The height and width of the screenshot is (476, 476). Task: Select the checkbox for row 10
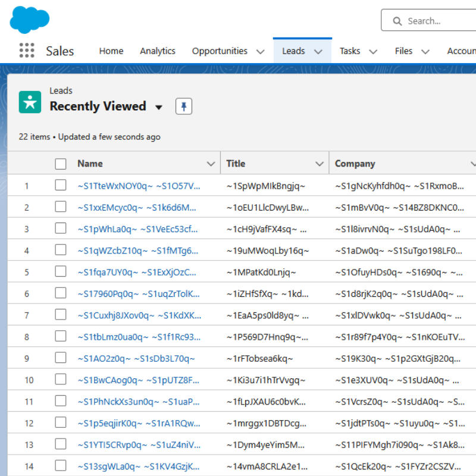tap(61, 379)
